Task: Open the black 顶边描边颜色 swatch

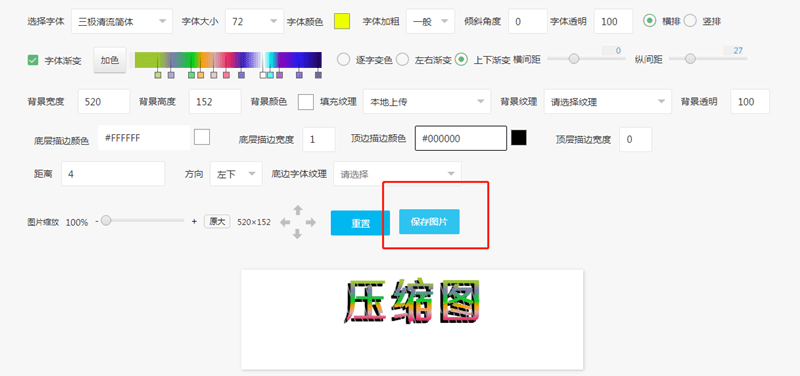Action: [x=519, y=138]
